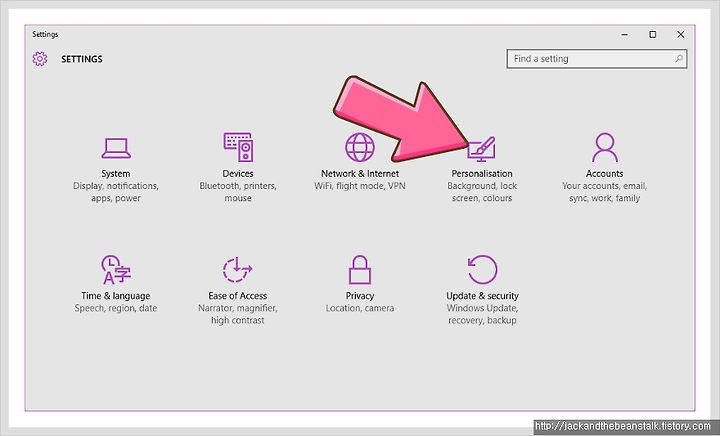Click 'Speech, region, date' description

[116, 308]
